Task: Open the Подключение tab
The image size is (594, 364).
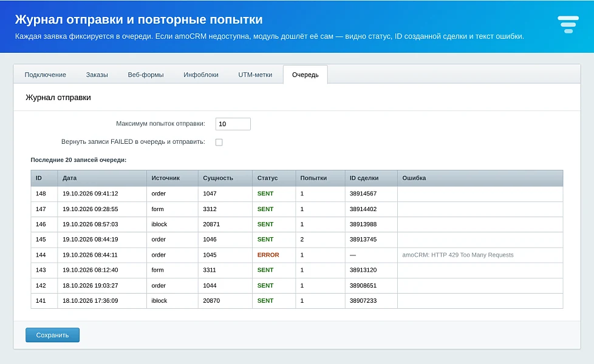Action: (x=45, y=75)
